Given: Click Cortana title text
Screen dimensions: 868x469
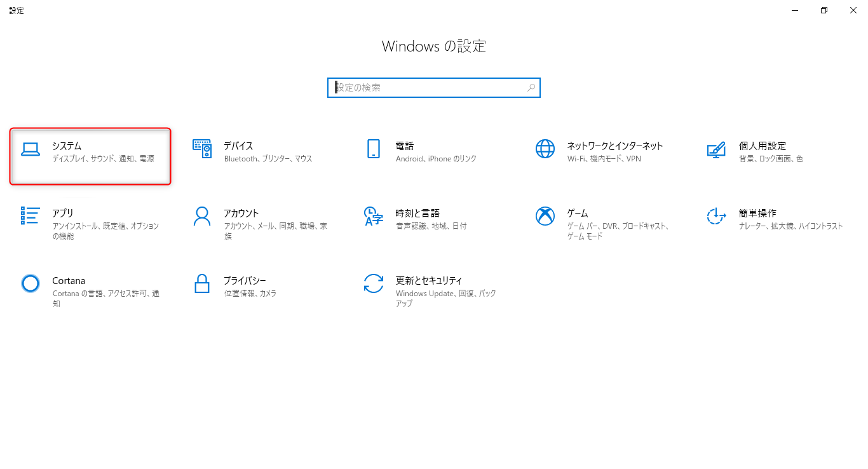Looking at the screenshot, I should (69, 281).
